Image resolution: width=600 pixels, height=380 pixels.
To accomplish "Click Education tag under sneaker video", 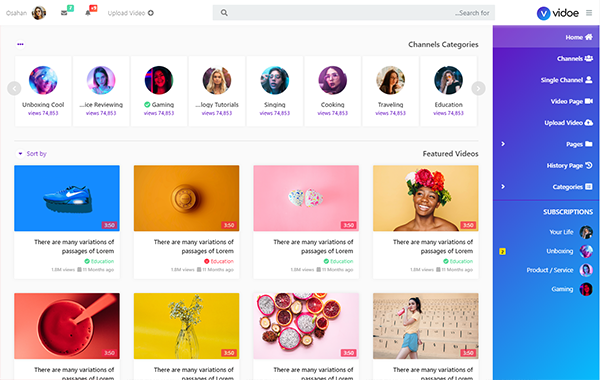I will point(99,261).
